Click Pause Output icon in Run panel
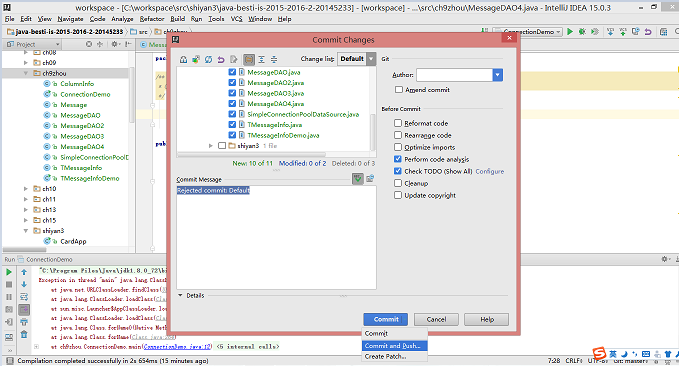The height and width of the screenshot is (366, 679). [9, 297]
